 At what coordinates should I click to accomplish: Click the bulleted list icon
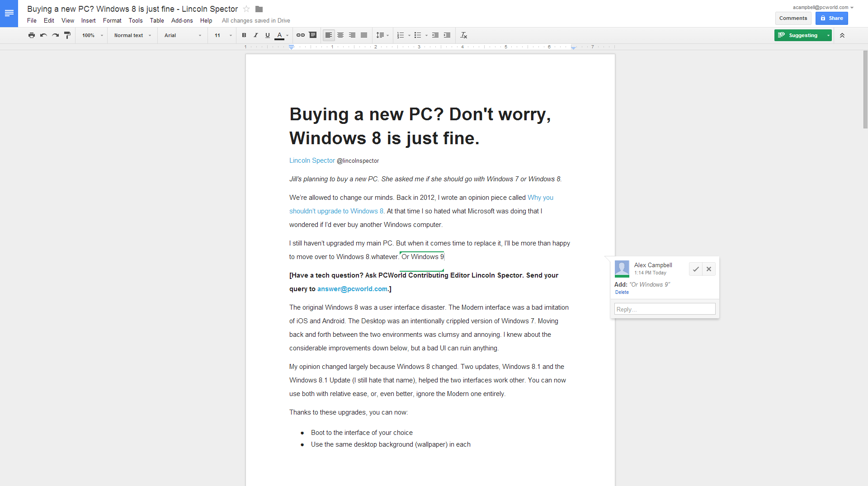pos(418,35)
